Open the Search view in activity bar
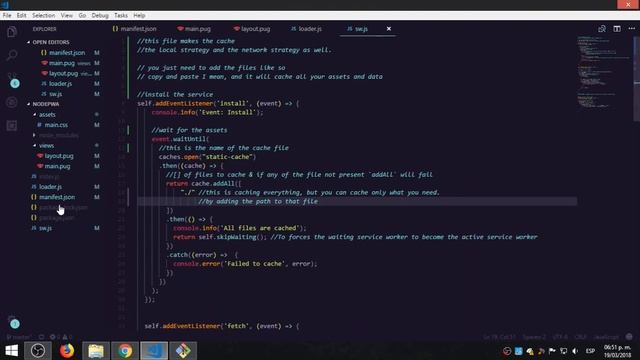Image resolution: width=640 pixels, height=360 pixels. click(x=12, y=55)
